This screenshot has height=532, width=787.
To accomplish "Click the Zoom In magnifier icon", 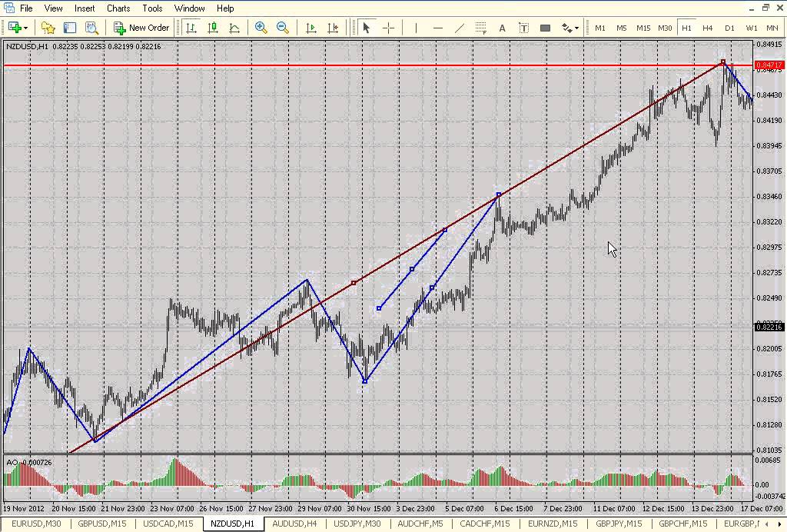I will tap(261, 28).
